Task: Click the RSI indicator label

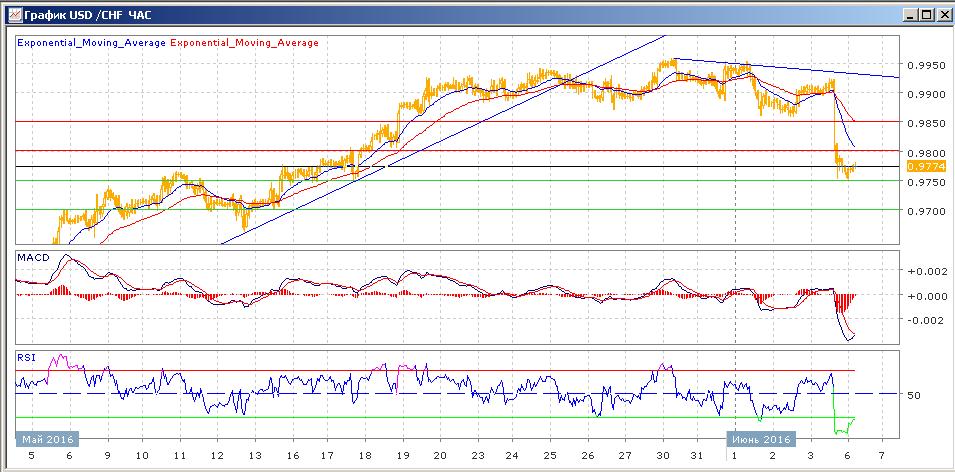Action: click(x=26, y=358)
